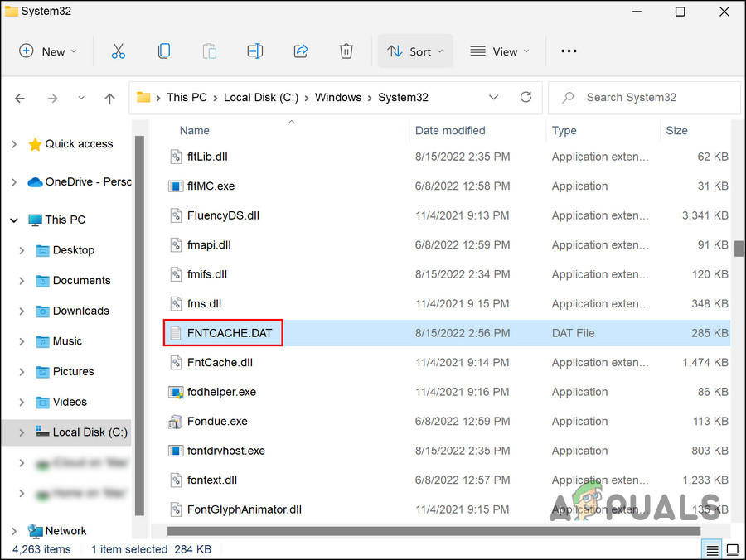Click the fodhelper.exe file icon
The height and width of the screenshot is (560, 746).
pyautogui.click(x=176, y=392)
